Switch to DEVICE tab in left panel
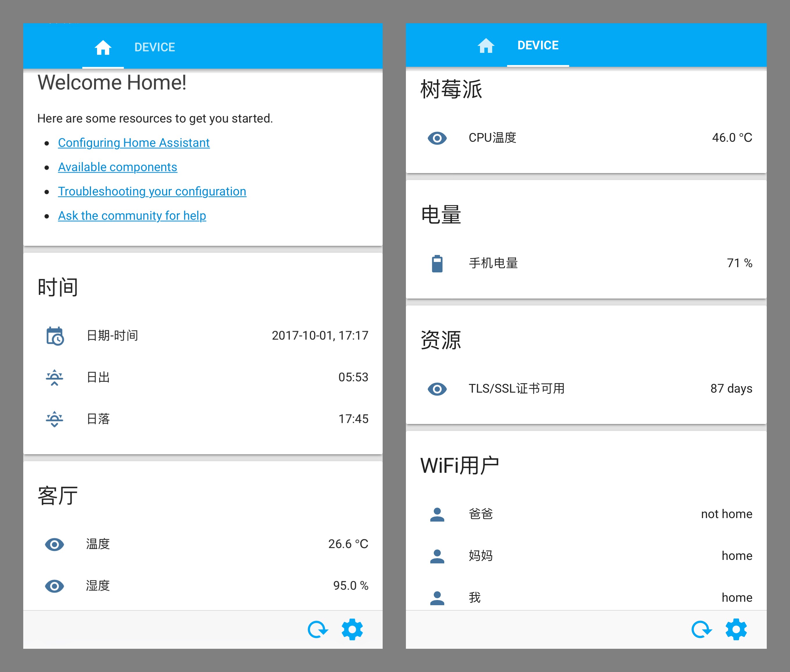The image size is (790, 672). [x=155, y=47]
